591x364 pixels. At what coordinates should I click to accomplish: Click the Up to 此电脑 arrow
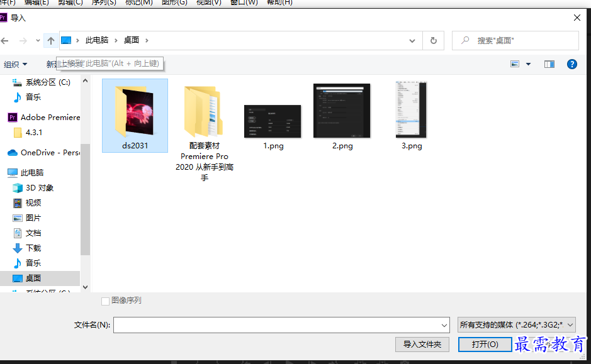51,40
